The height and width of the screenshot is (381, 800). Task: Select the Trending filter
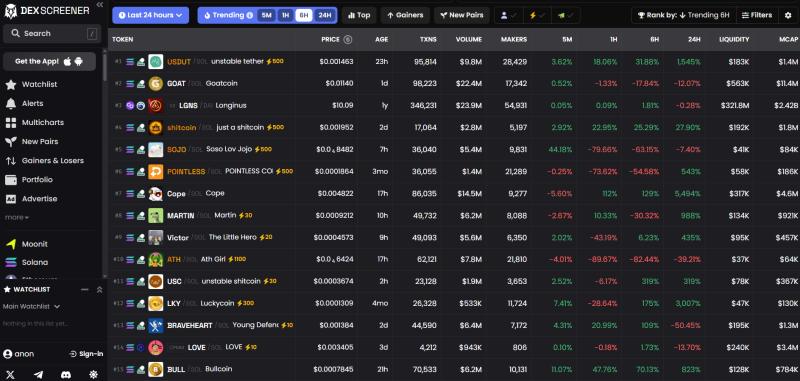(228, 15)
